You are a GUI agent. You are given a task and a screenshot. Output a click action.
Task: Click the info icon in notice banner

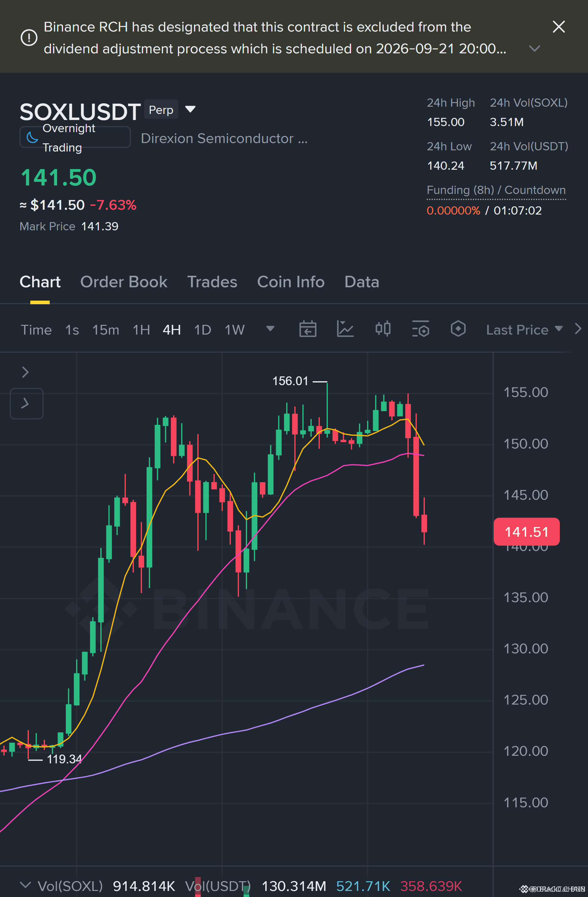(x=29, y=38)
